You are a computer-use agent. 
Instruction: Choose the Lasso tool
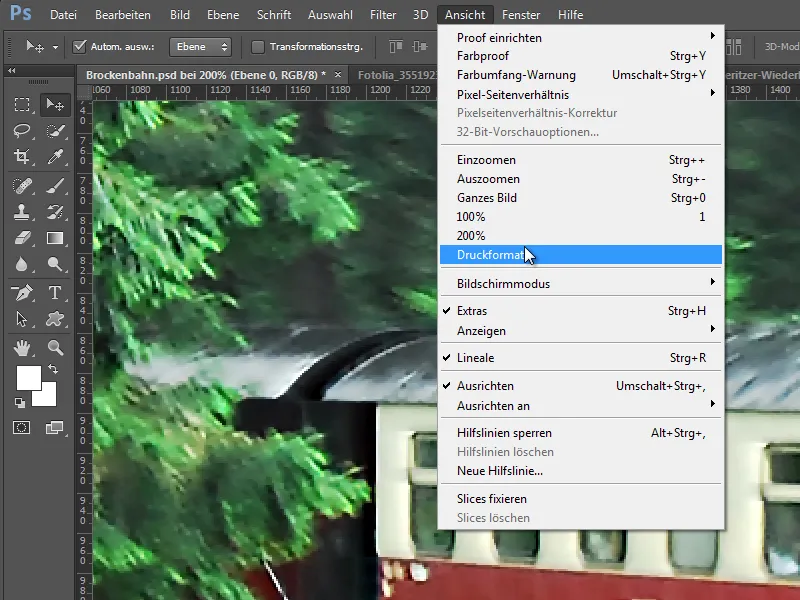point(21,131)
